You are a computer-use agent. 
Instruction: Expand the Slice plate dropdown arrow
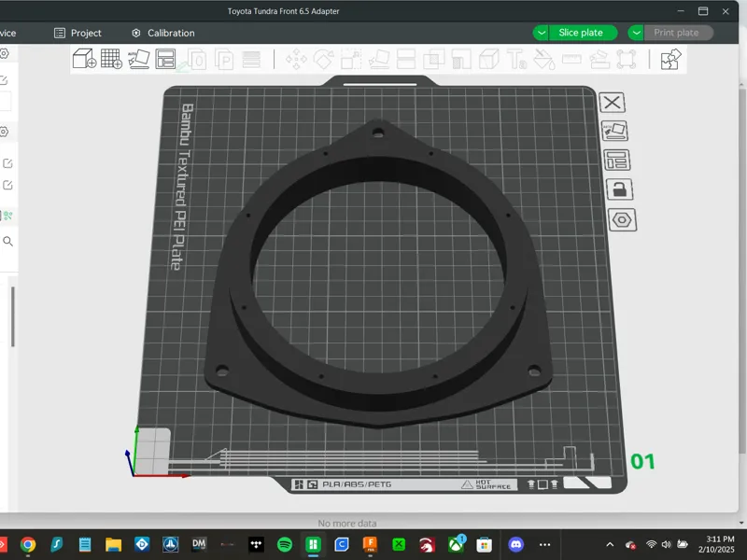(x=541, y=33)
